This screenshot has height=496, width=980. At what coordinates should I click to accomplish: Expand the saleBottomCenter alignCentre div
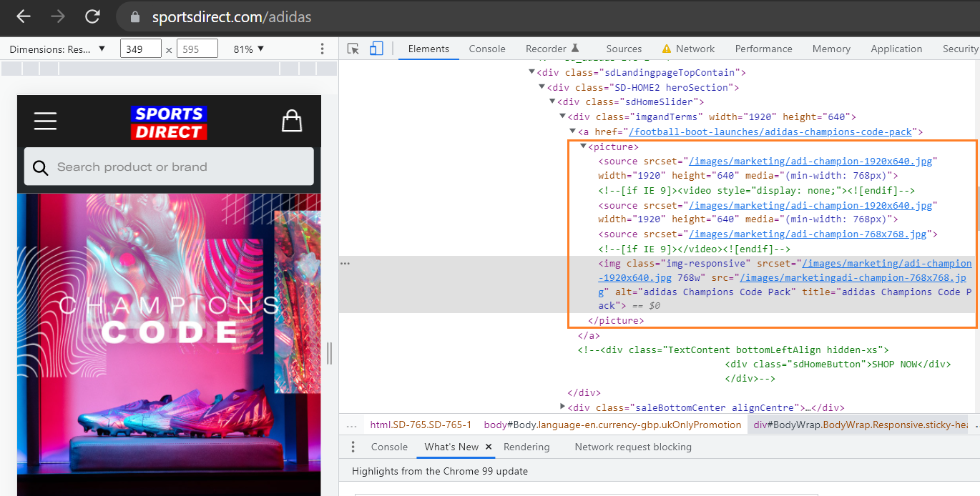[x=562, y=407]
